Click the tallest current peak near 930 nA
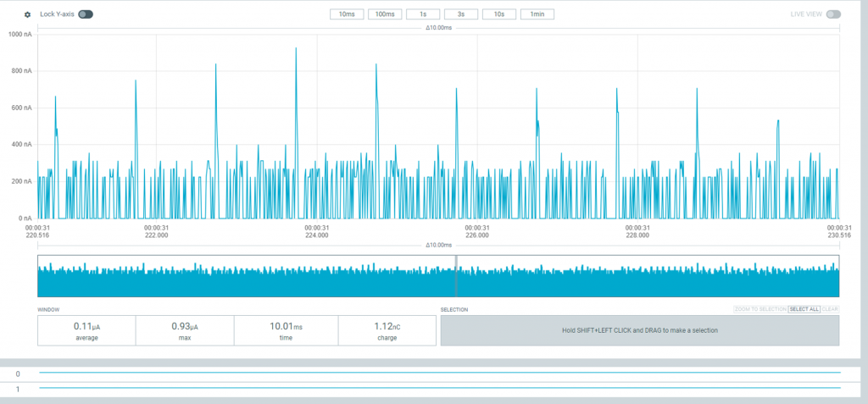The width and height of the screenshot is (868, 404). 296,50
